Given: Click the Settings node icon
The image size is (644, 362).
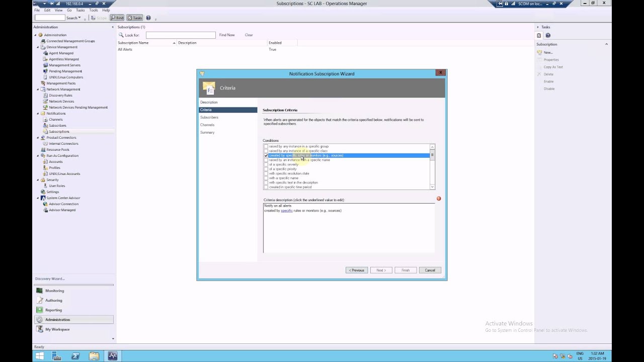Looking at the screenshot, I should pos(43,192).
